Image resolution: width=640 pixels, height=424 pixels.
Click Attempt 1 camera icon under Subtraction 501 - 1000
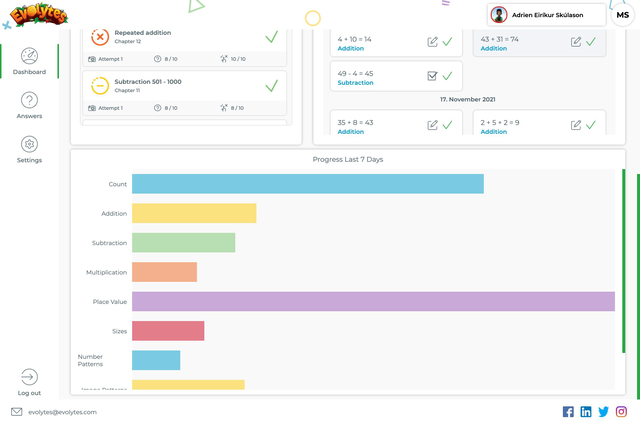click(x=92, y=108)
